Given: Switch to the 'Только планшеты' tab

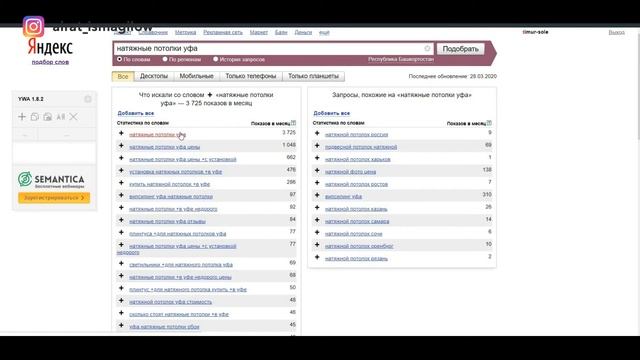Looking at the screenshot, I should tap(313, 76).
